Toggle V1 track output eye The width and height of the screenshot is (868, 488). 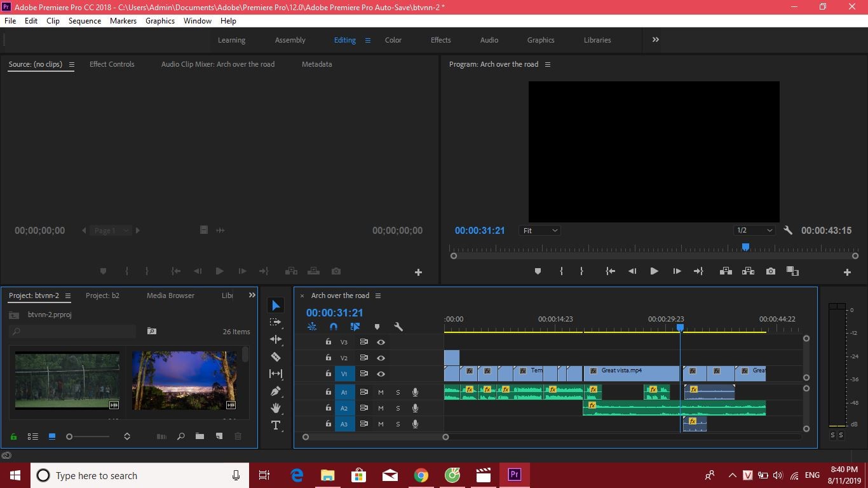[x=381, y=374]
